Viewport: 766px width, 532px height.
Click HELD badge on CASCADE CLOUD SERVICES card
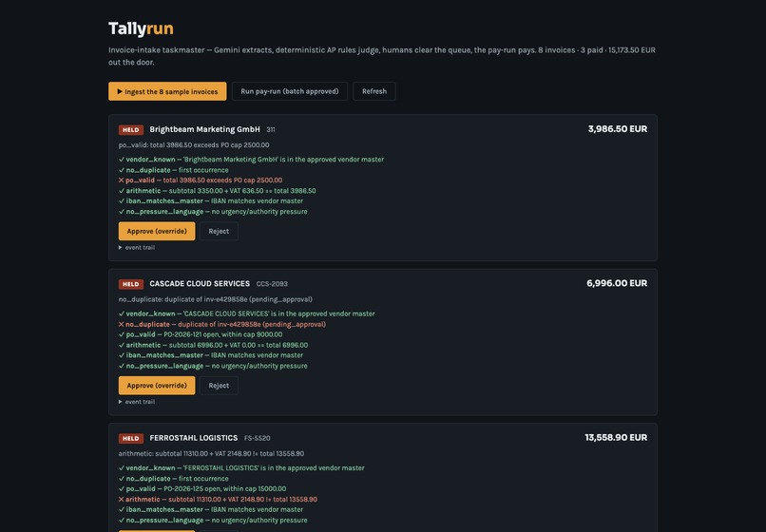[x=131, y=284]
